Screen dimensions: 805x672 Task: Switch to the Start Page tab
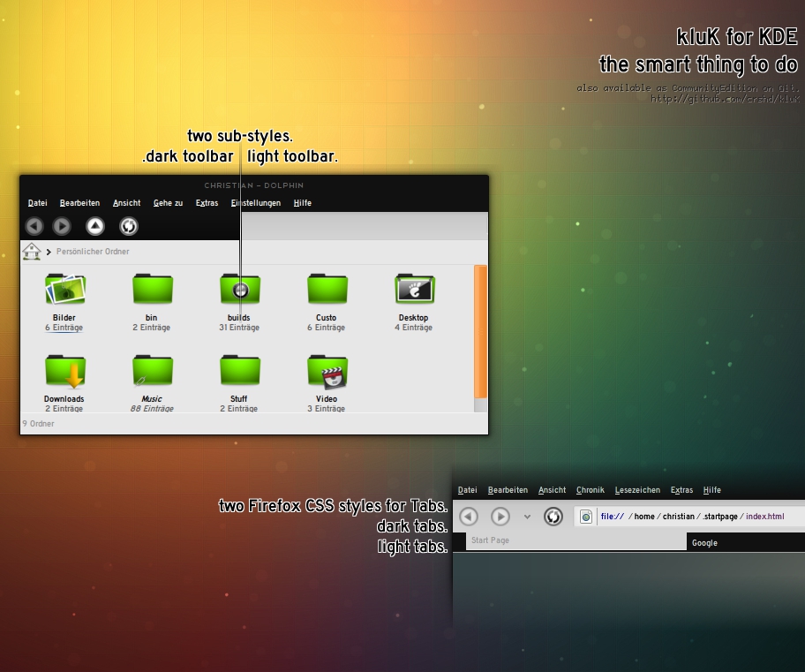click(576, 540)
